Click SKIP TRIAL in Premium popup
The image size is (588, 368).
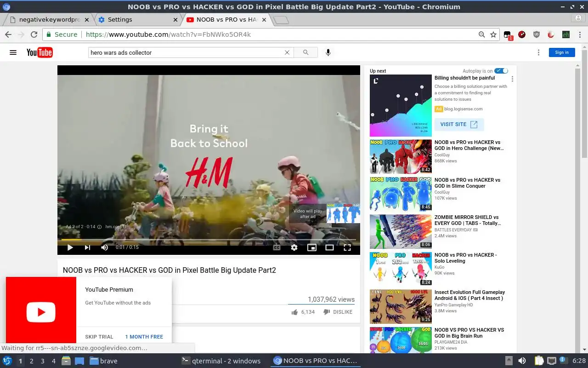[99, 337]
